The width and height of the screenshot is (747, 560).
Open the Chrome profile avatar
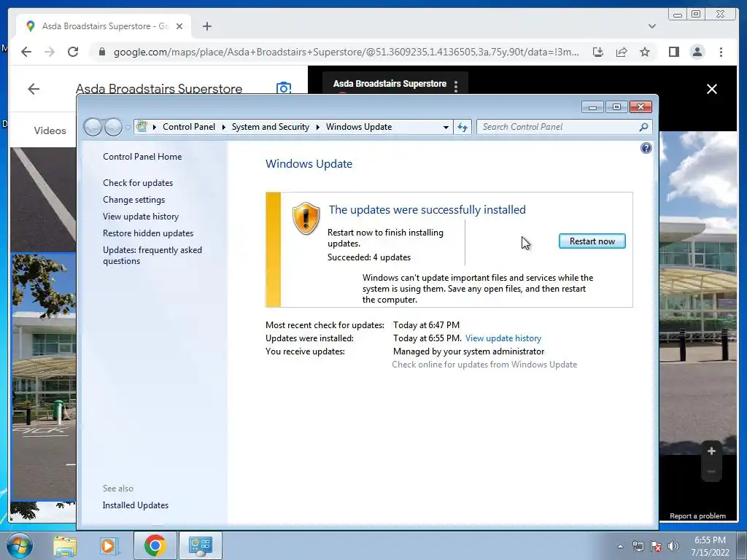coord(697,52)
